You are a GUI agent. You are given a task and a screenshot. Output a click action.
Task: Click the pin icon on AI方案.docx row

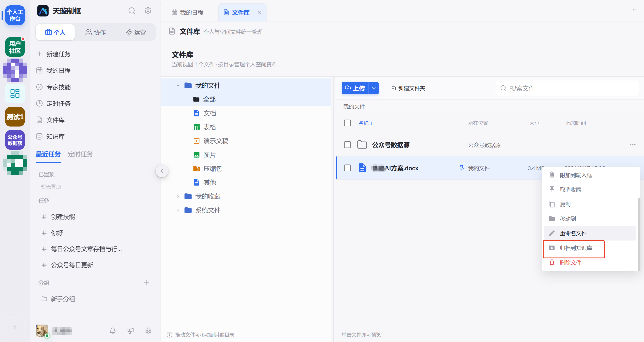[462, 168]
